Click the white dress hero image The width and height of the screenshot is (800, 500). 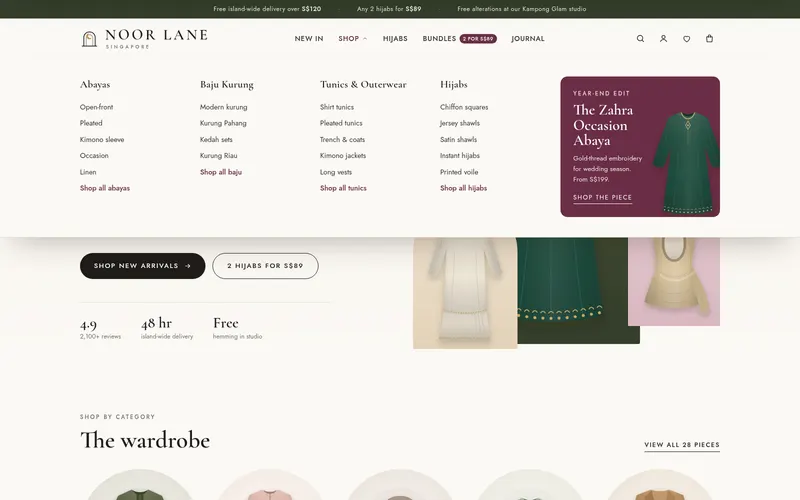(465, 293)
